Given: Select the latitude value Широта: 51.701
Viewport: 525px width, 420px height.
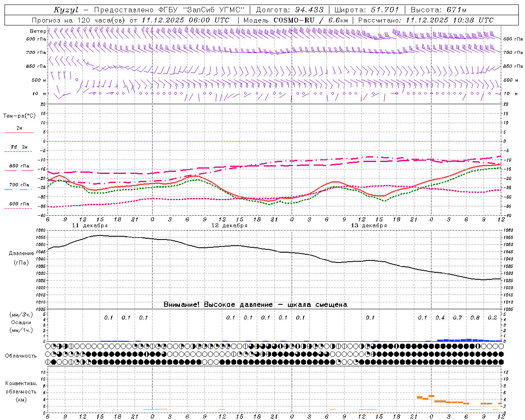Looking at the screenshot, I should [x=367, y=10].
